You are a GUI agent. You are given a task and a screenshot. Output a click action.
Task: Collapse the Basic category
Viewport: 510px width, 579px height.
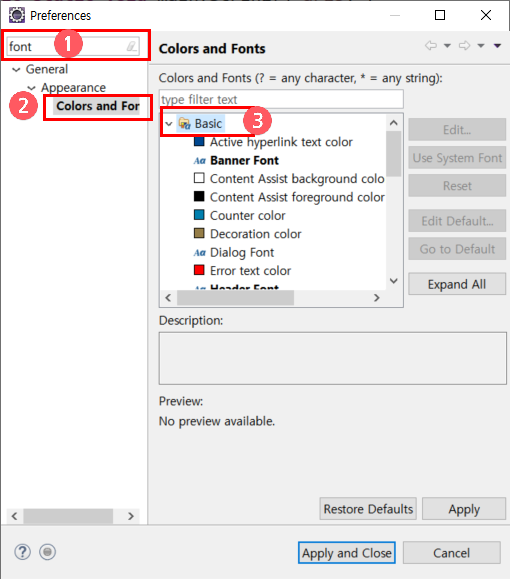pyautogui.click(x=169, y=124)
